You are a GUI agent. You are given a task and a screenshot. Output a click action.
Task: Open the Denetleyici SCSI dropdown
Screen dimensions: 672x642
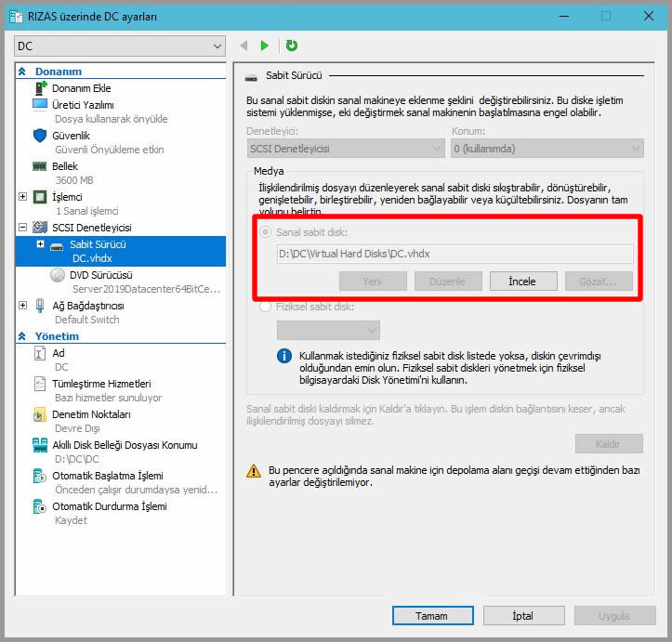point(346,149)
